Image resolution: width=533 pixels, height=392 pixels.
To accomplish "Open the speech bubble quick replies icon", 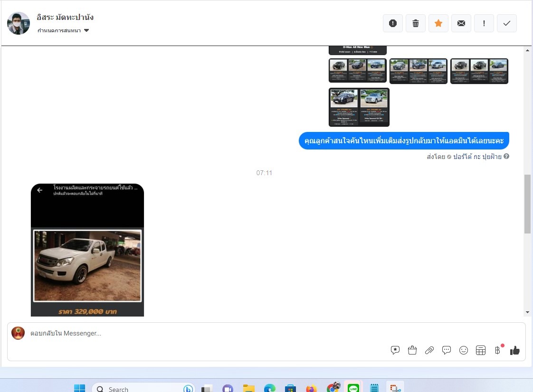I will pos(447,350).
